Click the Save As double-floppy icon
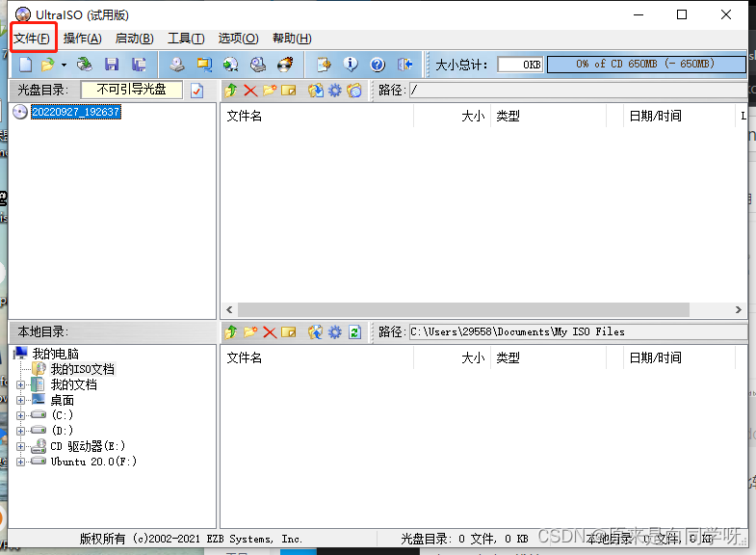The image size is (756, 555). click(x=139, y=65)
